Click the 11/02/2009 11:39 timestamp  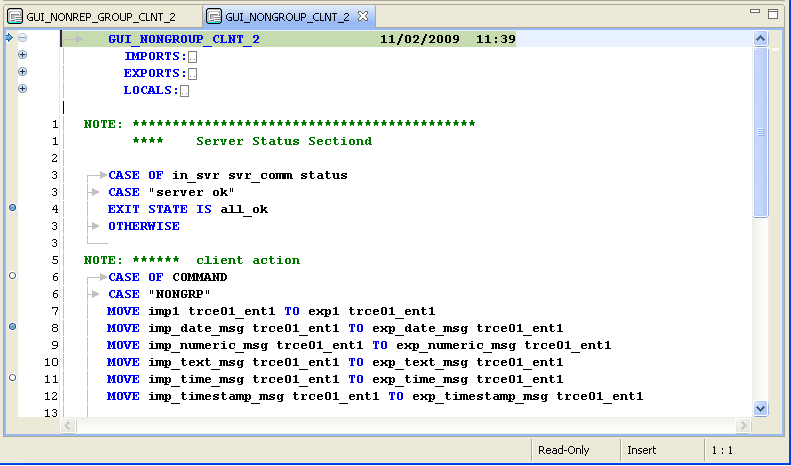click(x=447, y=39)
